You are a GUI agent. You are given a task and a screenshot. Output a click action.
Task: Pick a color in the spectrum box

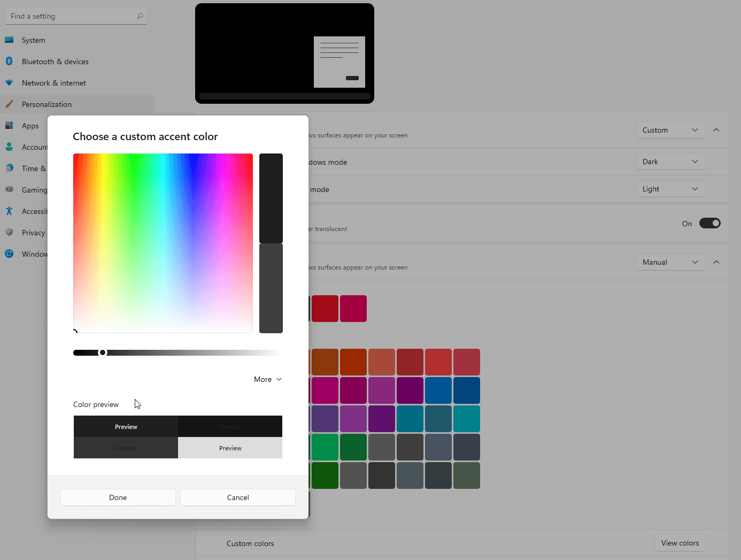[x=163, y=243]
